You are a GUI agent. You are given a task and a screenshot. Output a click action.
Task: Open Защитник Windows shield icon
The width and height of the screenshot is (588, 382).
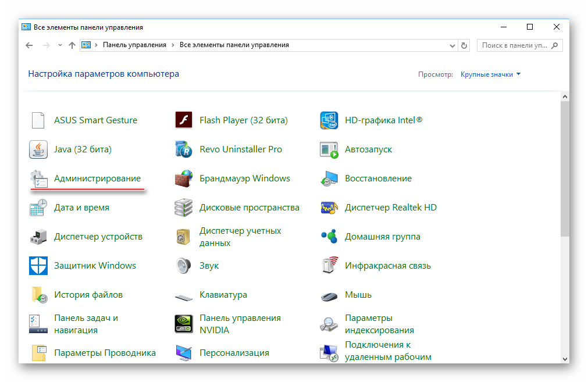tap(38, 266)
